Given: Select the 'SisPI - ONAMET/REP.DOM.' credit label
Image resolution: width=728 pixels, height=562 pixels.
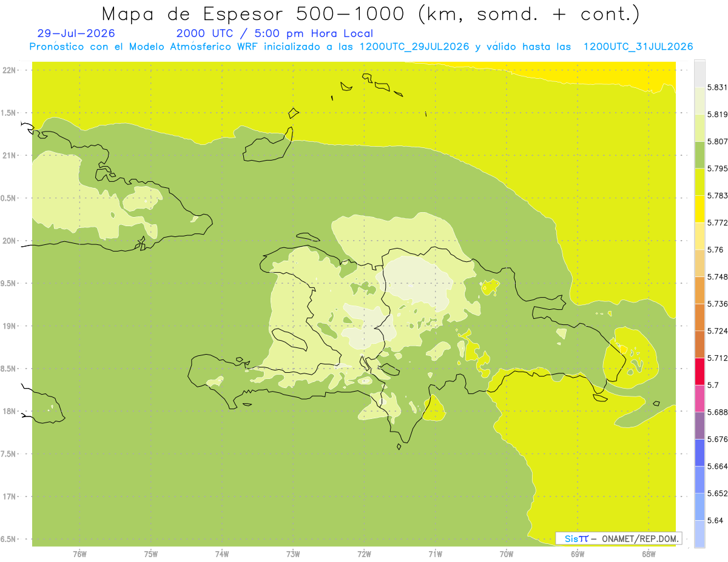Looking at the screenshot, I should [x=619, y=538].
